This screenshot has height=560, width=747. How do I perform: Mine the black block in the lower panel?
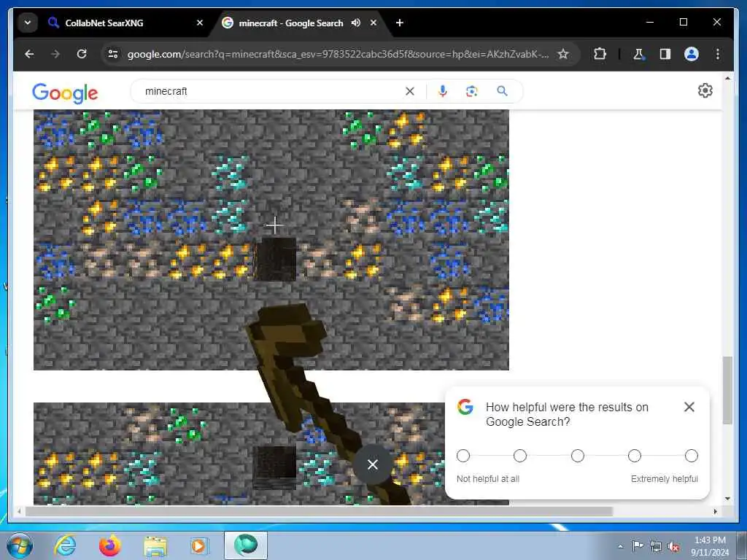(x=274, y=467)
